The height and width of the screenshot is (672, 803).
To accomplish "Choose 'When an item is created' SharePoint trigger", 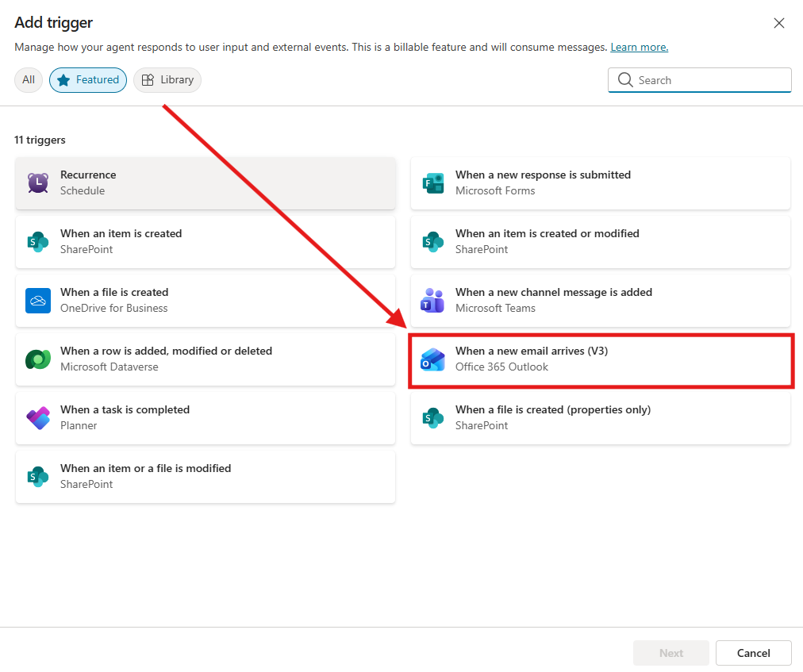I will [x=205, y=242].
